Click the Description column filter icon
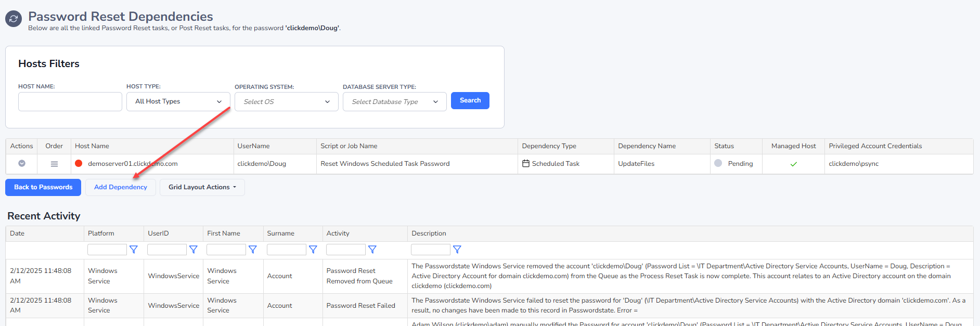This screenshot has height=326, width=980. tap(457, 250)
